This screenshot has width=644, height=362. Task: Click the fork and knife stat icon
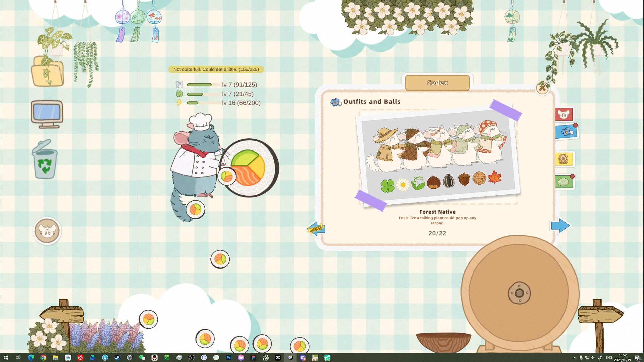(179, 85)
